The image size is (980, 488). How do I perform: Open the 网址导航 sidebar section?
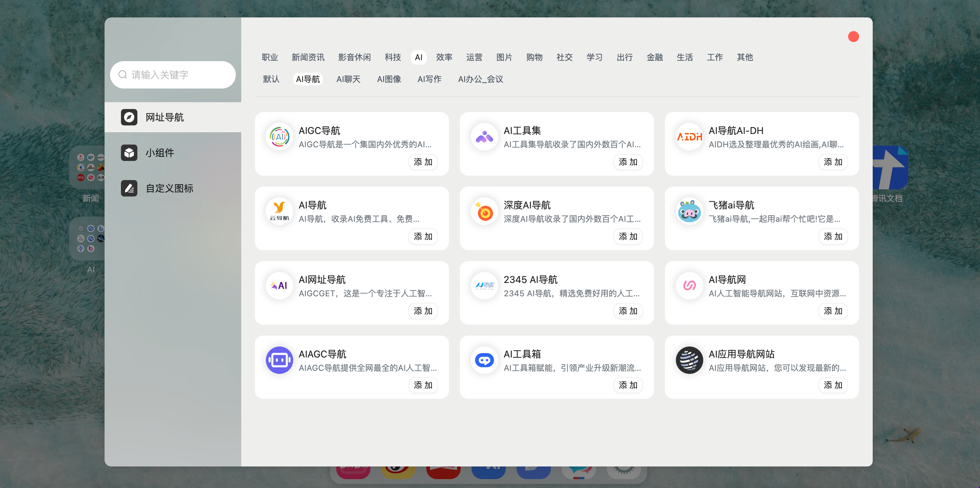click(173, 117)
